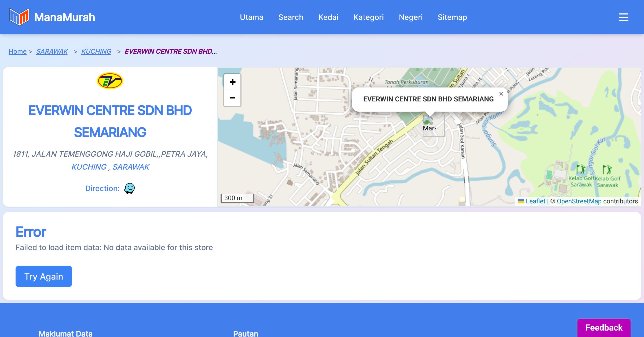
Task: Open the Negeri menu item
Action: pos(411,17)
